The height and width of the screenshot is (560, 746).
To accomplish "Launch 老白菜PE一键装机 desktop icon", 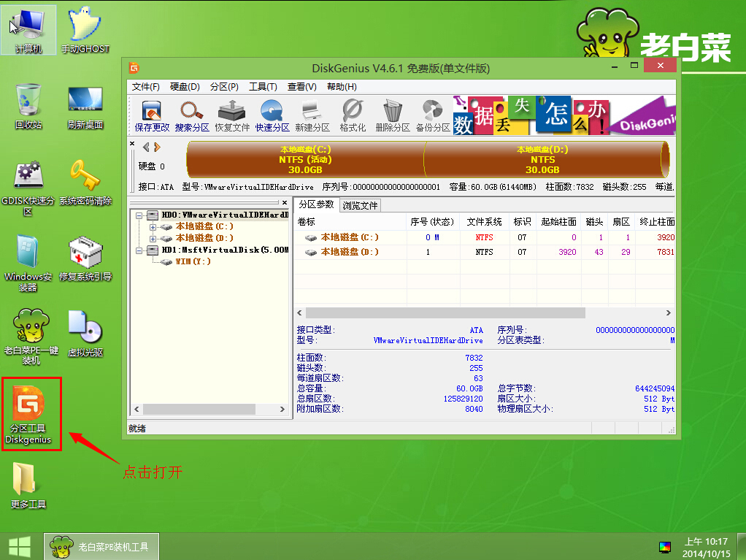I will pyautogui.click(x=31, y=337).
